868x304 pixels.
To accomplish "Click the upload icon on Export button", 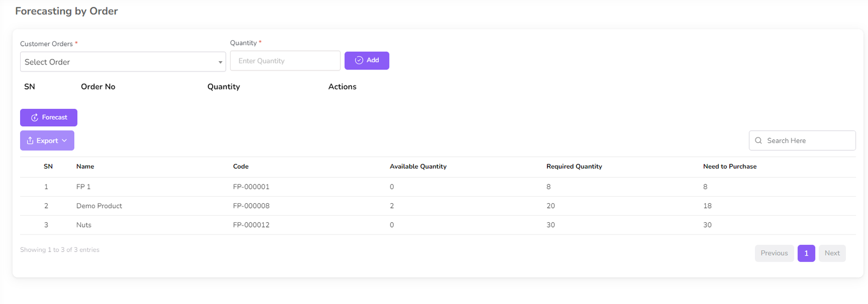I will pos(30,141).
